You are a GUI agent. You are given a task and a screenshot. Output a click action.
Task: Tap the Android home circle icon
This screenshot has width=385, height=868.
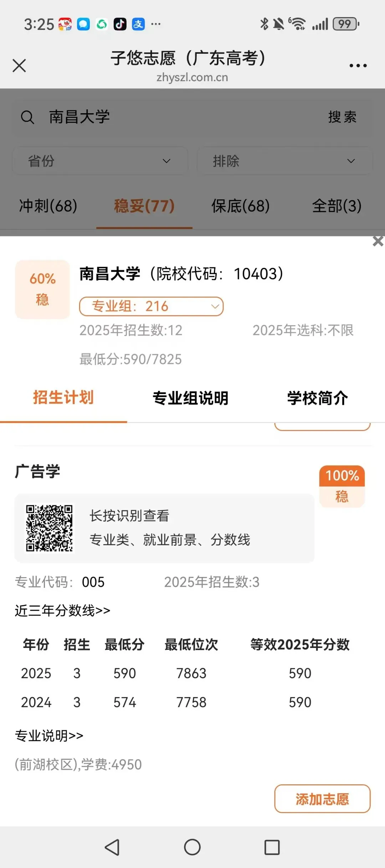click(x=192, y=847)
